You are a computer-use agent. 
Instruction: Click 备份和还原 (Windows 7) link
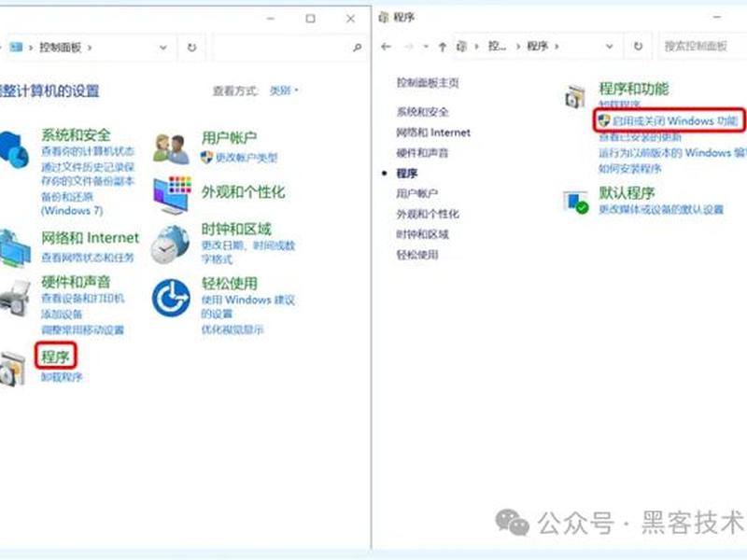tap(72, 203)
